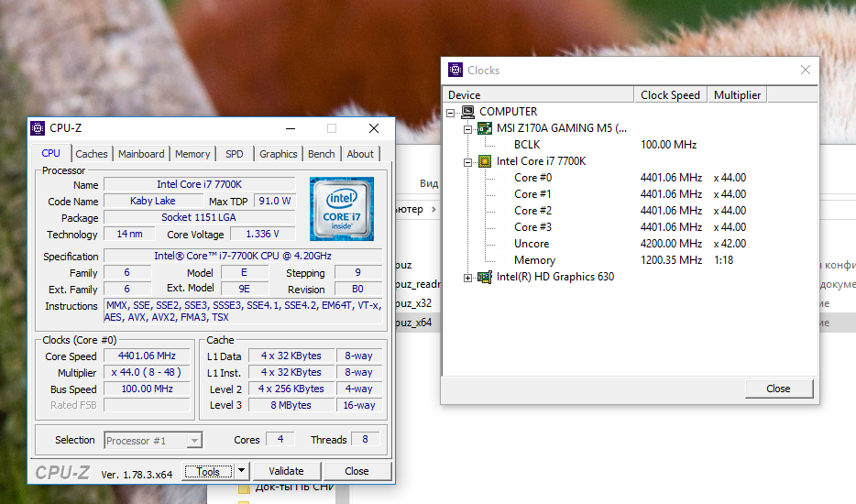The width and height of the screenshot is (856, 504).
Task: Select the Core #3 row
Action: [532, 226]
